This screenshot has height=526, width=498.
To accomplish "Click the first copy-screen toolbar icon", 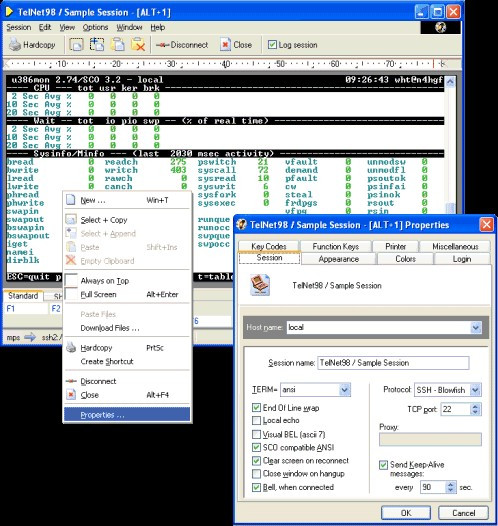I will [76, 45].
